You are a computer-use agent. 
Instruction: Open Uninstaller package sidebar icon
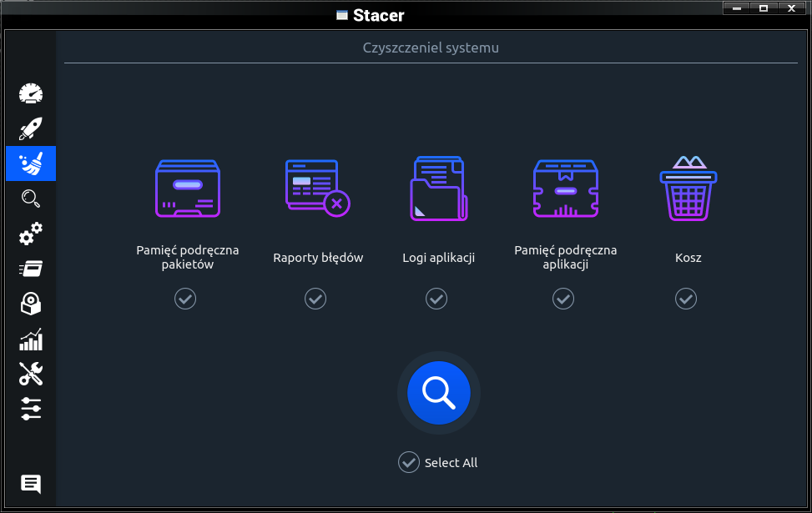(x=31, y=304)
